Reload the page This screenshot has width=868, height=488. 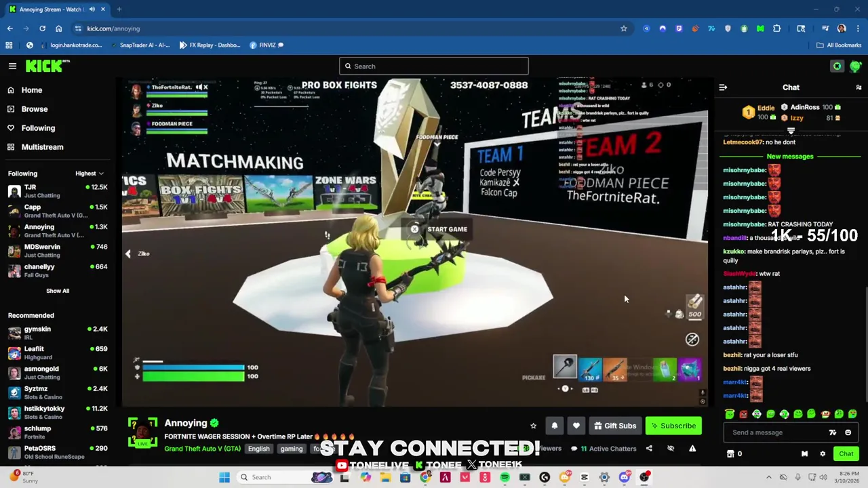(x=42, y=28)
